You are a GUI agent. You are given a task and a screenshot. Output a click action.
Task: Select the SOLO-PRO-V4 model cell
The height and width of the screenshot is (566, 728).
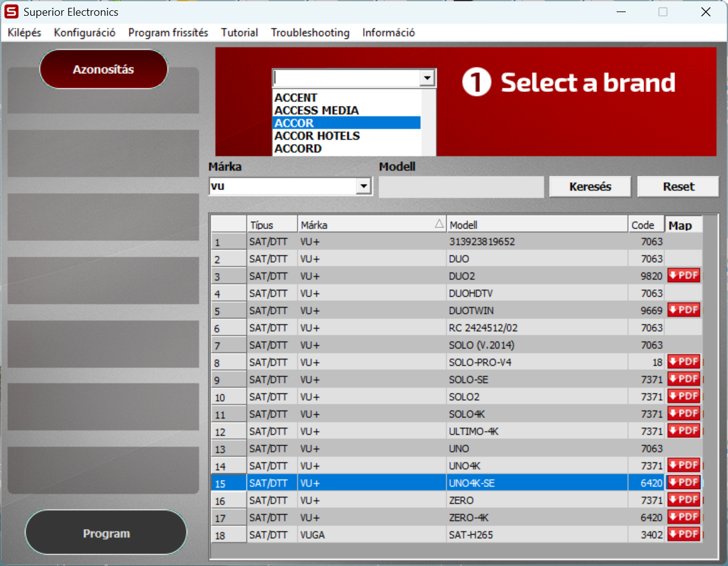[x=537, y=362]
